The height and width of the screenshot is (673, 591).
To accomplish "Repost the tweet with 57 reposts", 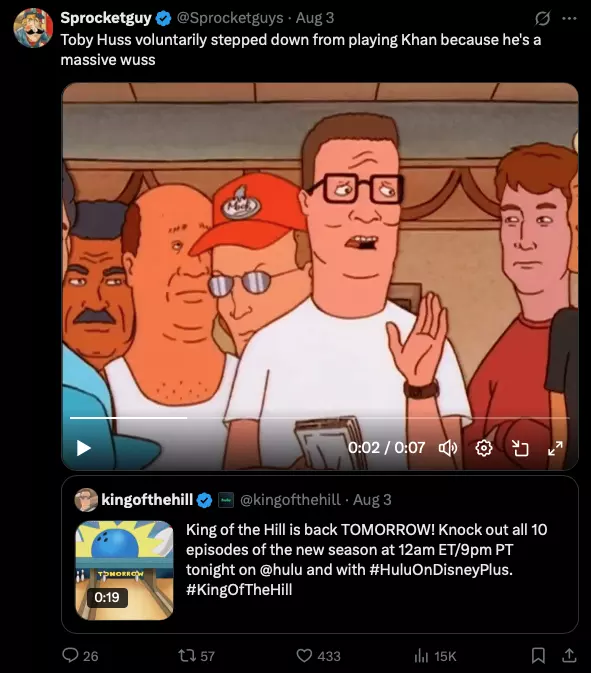I will (196, 655).
